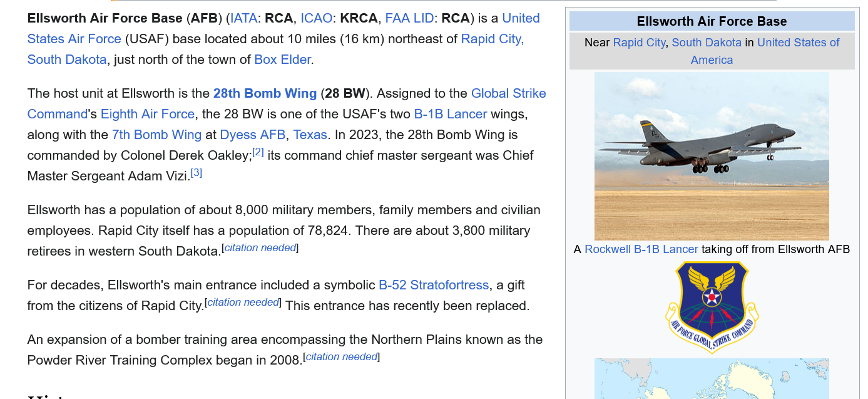The width and height of the screenshot is (868, 399).
Task: Jump to citation reference [2]
Action: [258, 152]
